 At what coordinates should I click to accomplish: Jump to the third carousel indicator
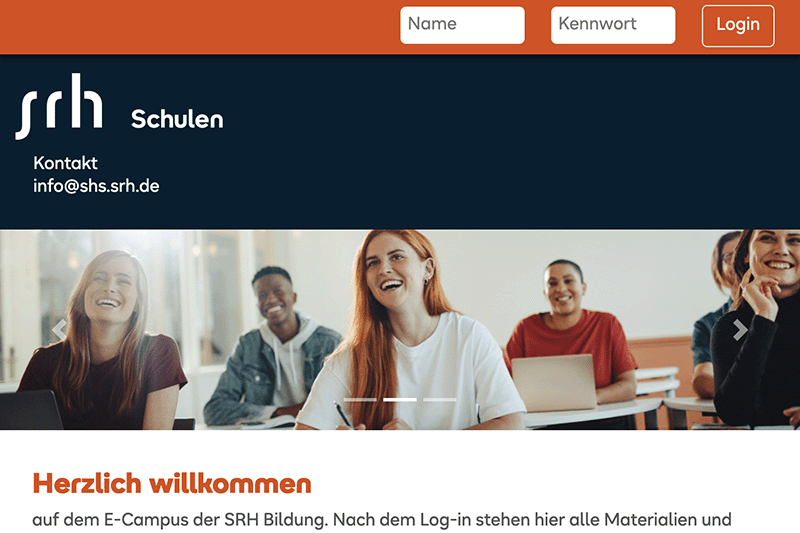click(440, 400)
